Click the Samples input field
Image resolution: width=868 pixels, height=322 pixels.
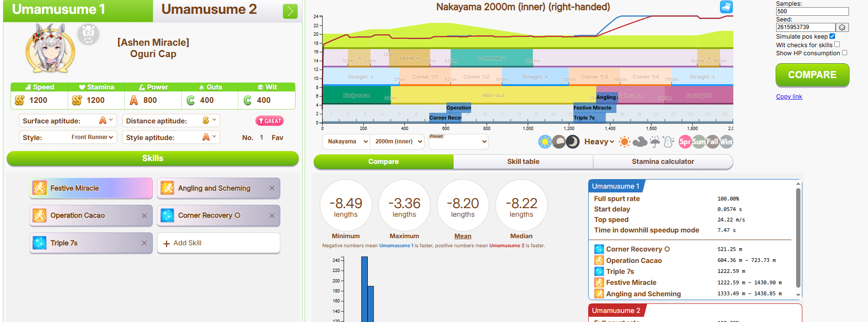pos(812,11)
